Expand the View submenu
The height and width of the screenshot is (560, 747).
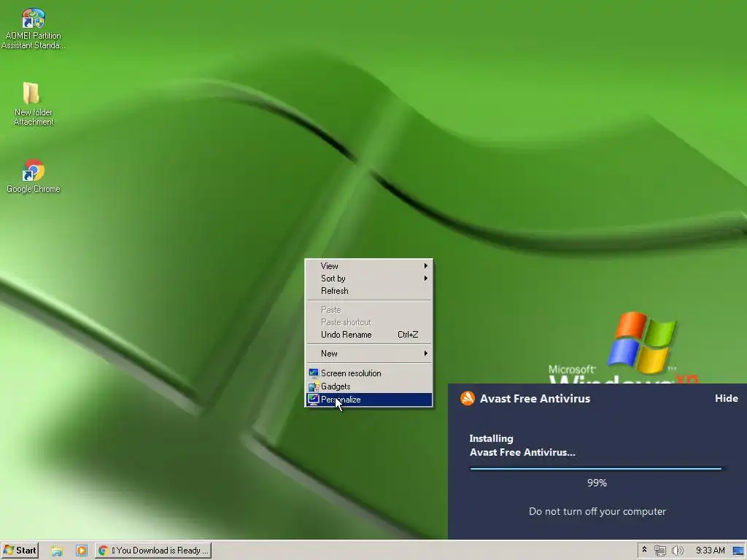[x=368, y=266]
